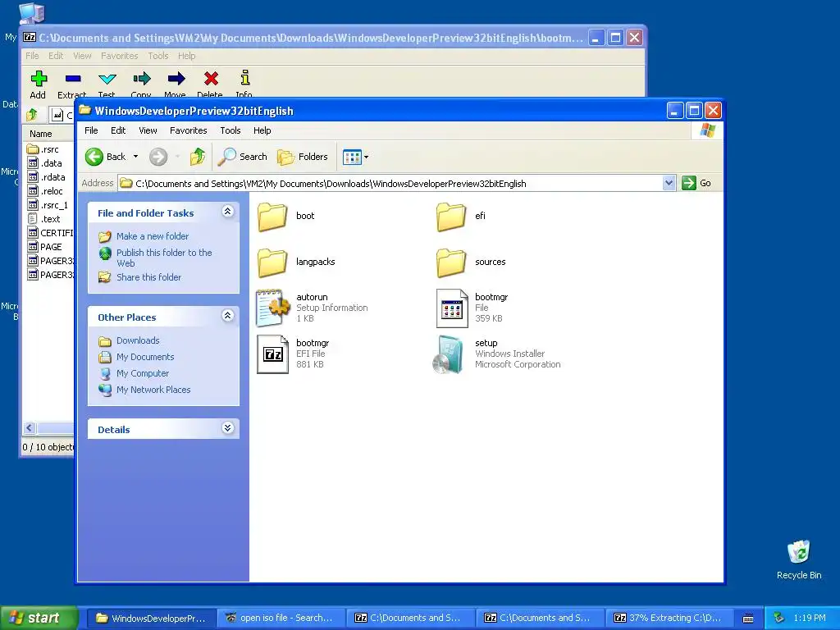Open Explorer's View menu
Image resolution: width=840 pixels, height=630 pixels.
[148, 130]
